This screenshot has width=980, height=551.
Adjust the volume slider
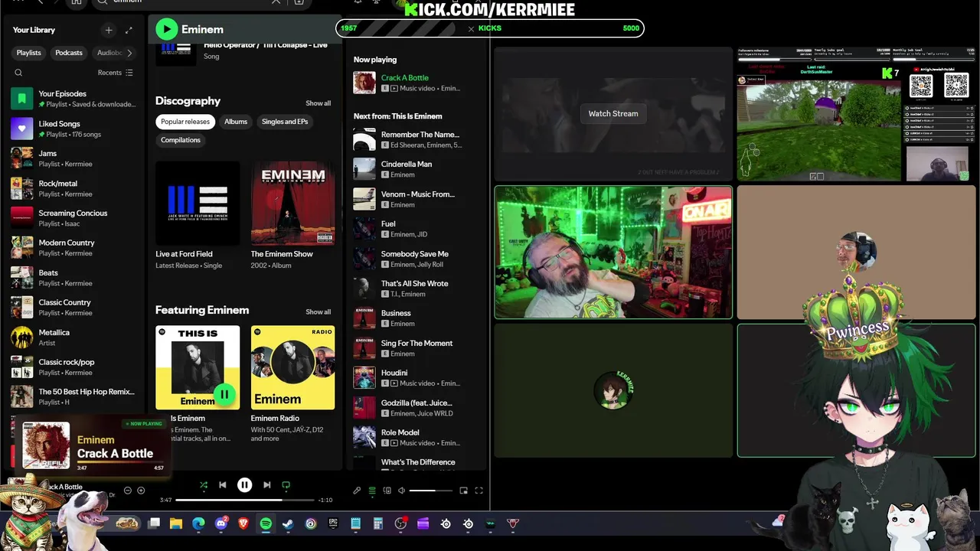432,491
